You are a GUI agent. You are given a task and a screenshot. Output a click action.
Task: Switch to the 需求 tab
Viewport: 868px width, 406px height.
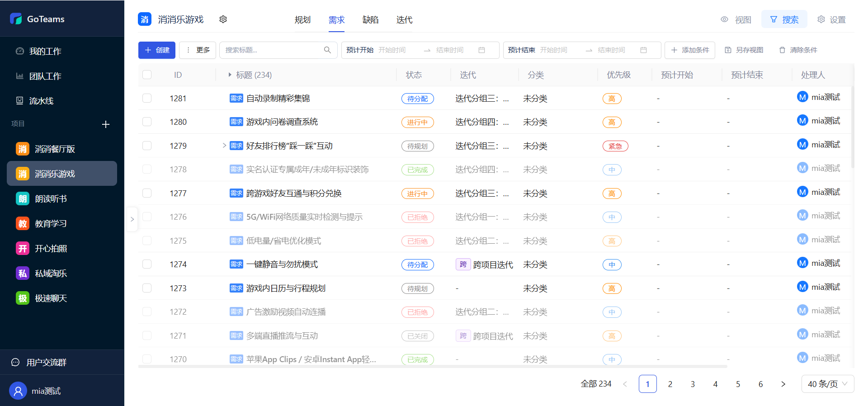336,20
